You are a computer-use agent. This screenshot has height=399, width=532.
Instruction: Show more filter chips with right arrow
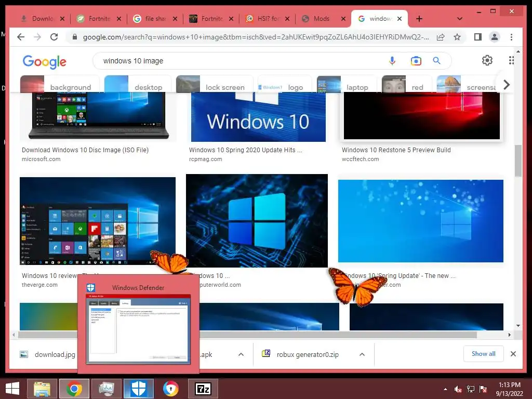(x=507, y=85)
